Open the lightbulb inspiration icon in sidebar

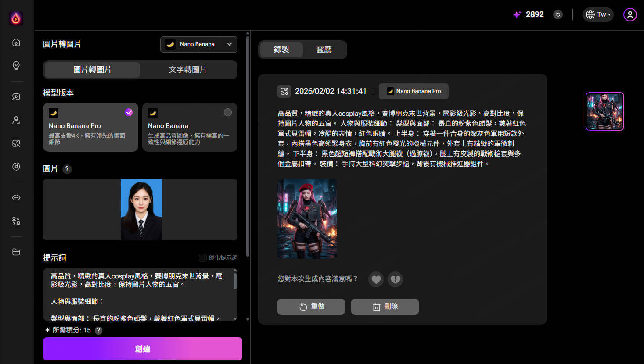click(16, 66)
